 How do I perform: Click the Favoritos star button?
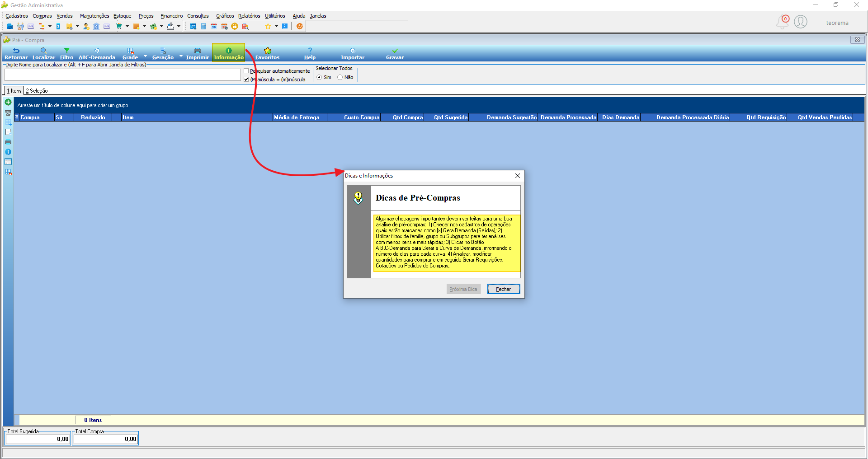268,54
